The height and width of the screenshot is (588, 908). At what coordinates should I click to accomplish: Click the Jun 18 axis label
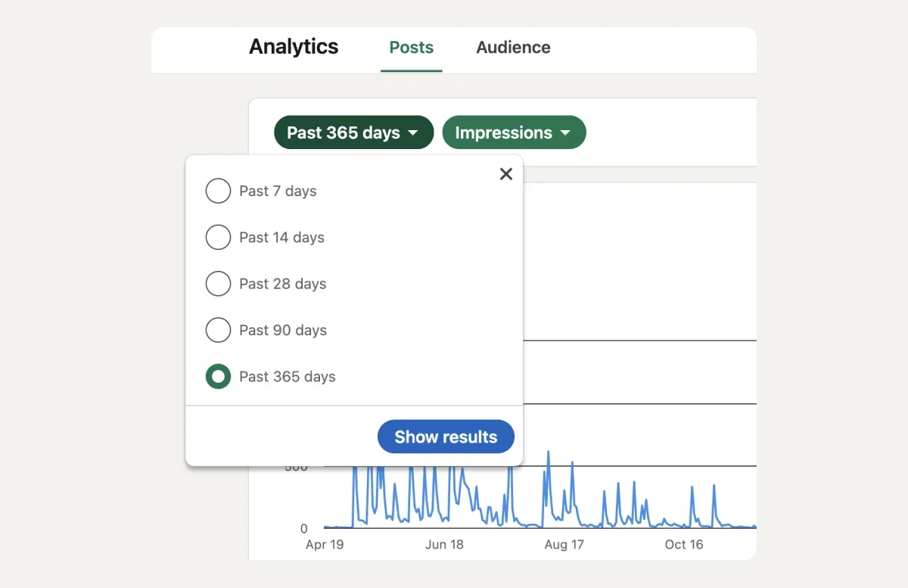444,544
